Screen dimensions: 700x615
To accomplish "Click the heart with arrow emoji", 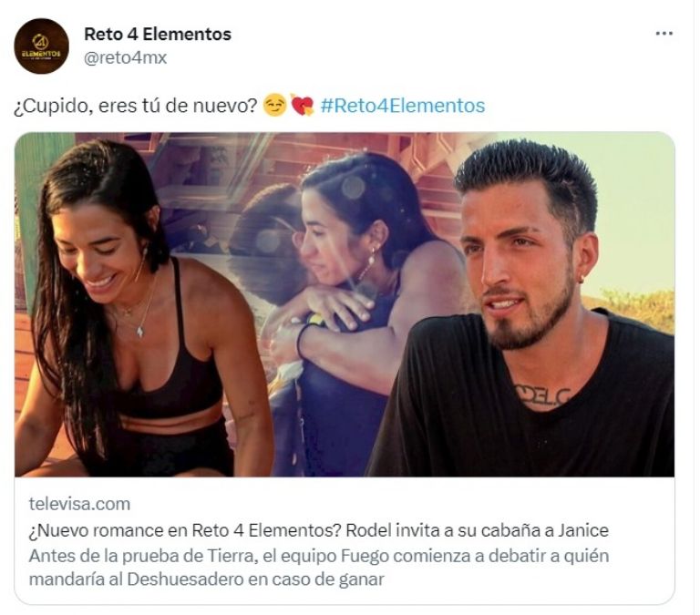I will [x=303, y=106].
